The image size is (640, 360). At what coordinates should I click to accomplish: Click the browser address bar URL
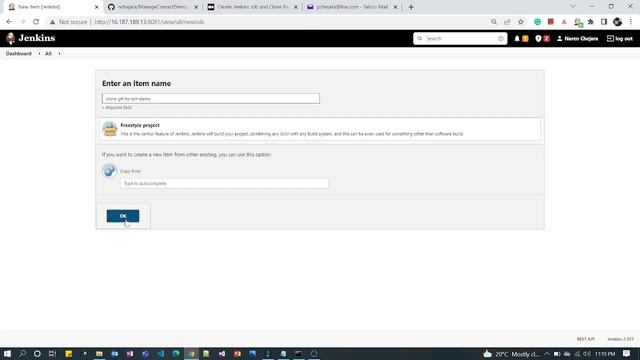149,22
